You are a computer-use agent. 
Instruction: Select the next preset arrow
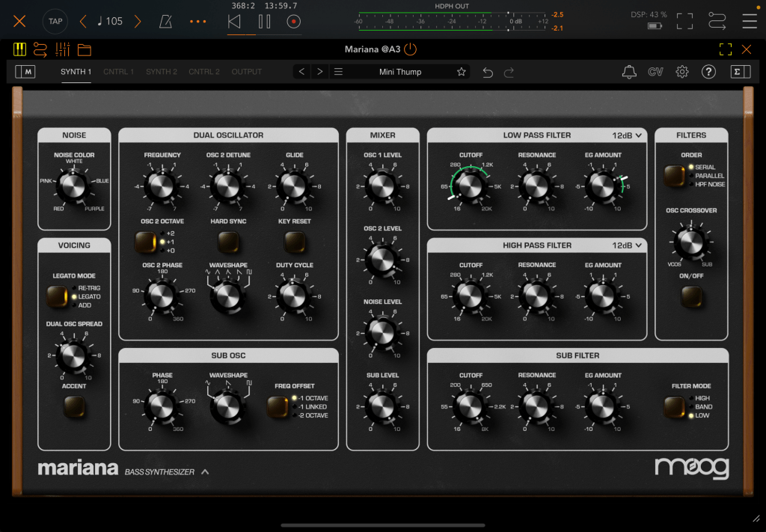[x=319, y=72]
